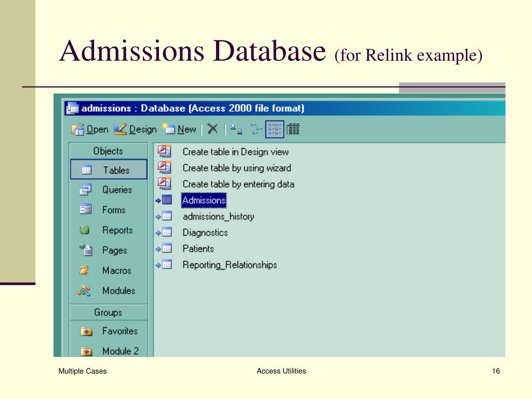The height and width of the screenshot is (399, 532).
Task: Click the table wizard shortcut icon
Action: [165, 167]
